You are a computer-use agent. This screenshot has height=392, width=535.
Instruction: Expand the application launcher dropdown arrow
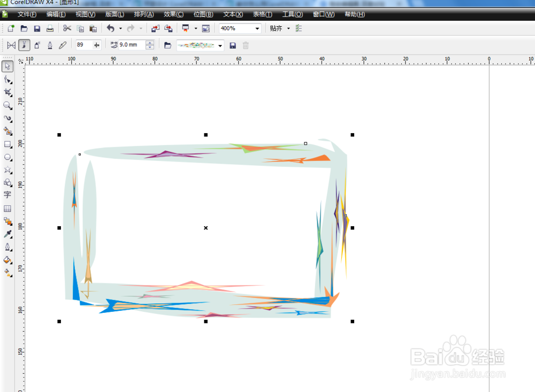pyautogui.click(x=196, y=28)
